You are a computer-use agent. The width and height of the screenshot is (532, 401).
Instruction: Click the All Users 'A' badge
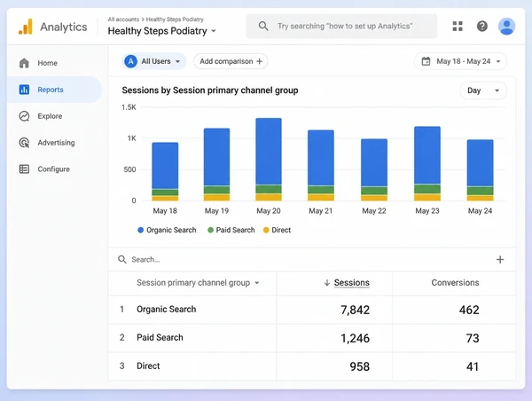point(130,61)
